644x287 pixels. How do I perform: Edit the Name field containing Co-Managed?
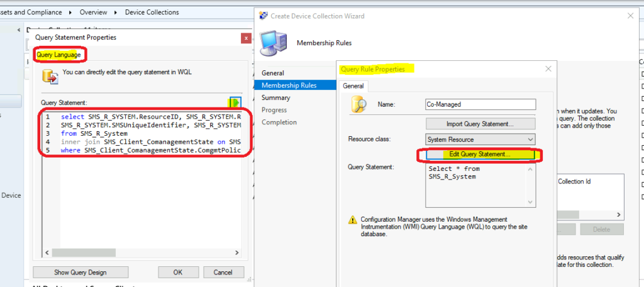[x=480, y=104]
